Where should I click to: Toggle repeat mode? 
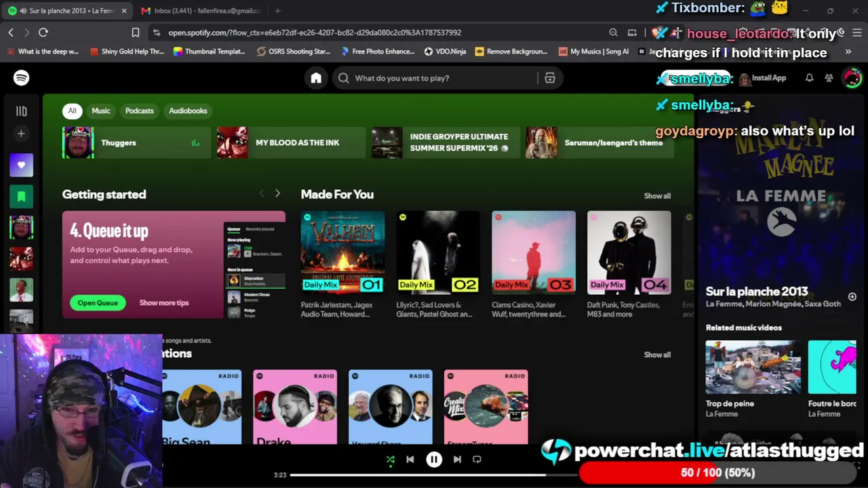(477, 460)
